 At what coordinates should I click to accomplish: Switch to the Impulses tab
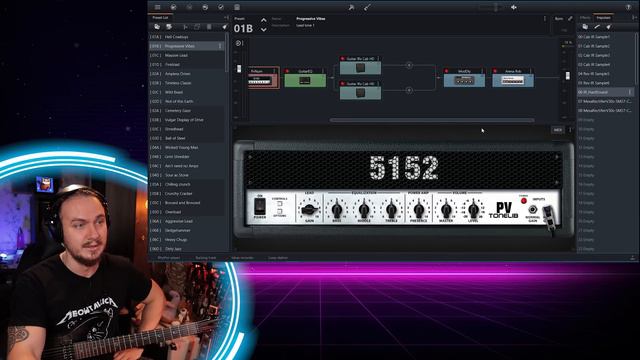(603, 18)
